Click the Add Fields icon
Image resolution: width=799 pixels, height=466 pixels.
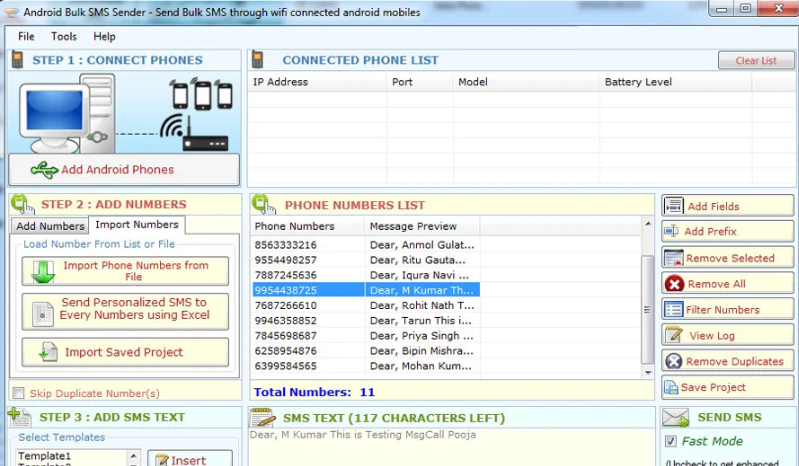pos(674,206)
